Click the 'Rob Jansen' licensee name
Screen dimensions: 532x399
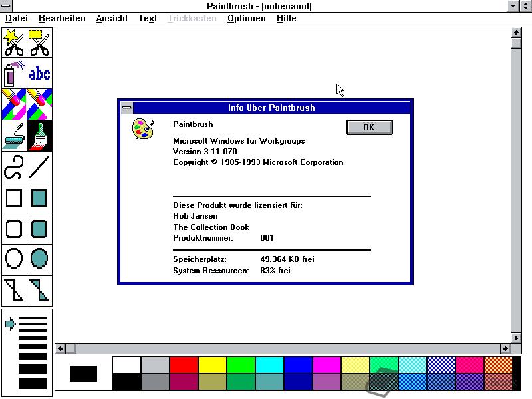coord(196,216)
